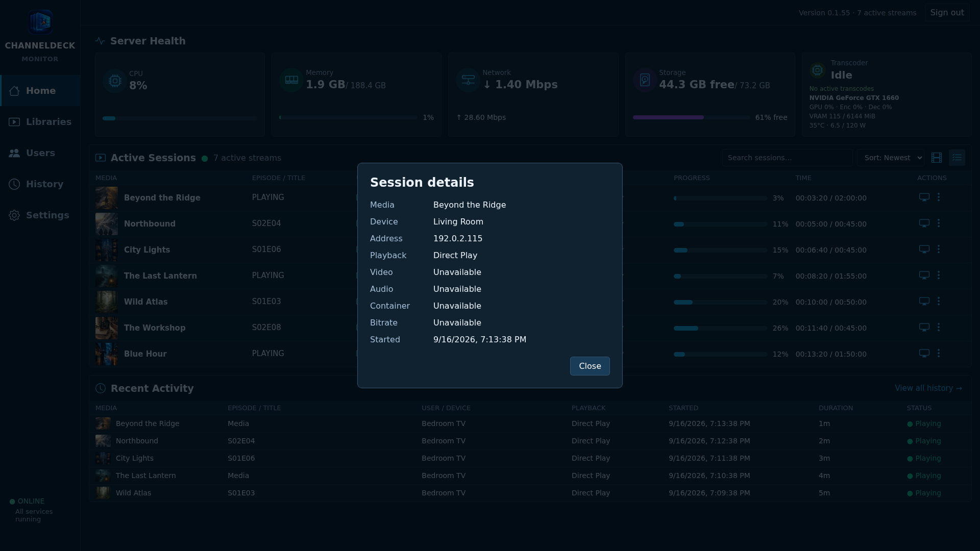Screen dimensions: 980x551
Task: Open more actions for Blue Hour
Action: (939, 353)
